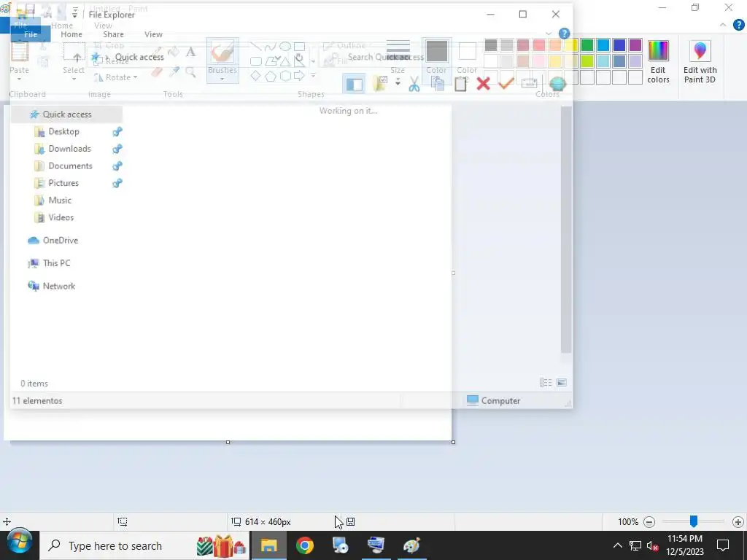Click the pin icon beside Pictures
Image resolution: width=747 pixels, height=560 pixels.
tap(117, 183)
